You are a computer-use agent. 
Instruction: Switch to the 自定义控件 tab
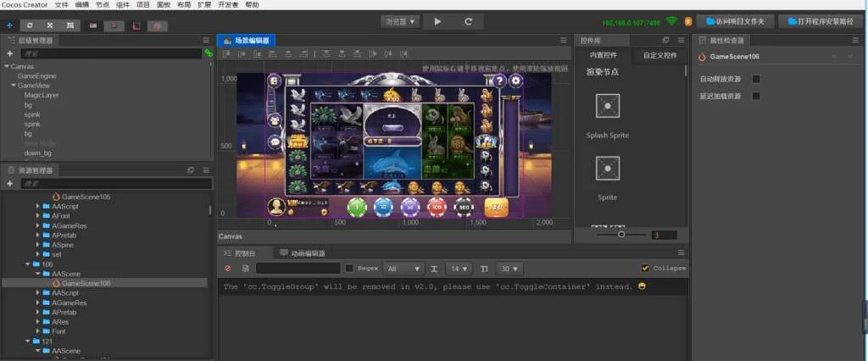tap(659, 56)
